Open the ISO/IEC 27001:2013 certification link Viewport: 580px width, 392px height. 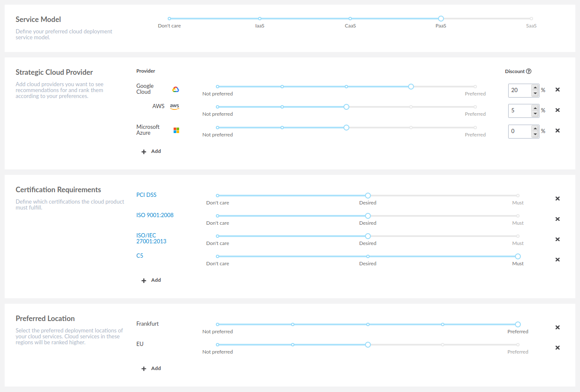[151, 238]
